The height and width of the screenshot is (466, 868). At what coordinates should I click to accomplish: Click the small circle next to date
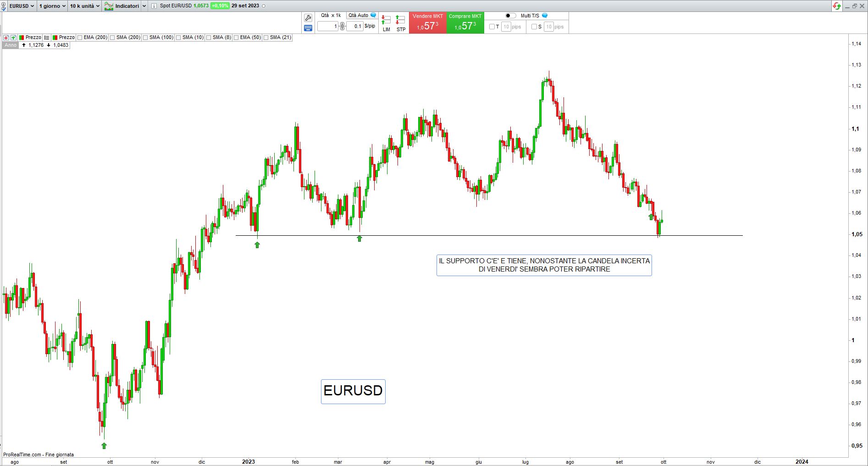click(x=264, y=6)
